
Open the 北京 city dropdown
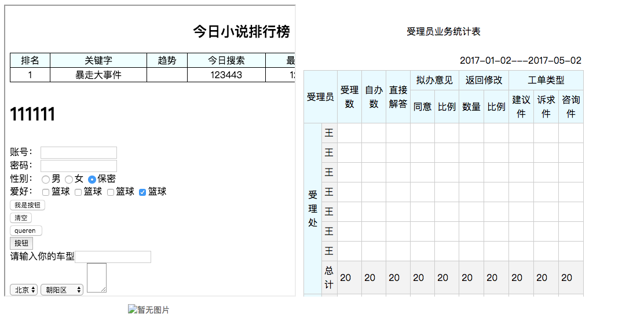pos(24,290)
